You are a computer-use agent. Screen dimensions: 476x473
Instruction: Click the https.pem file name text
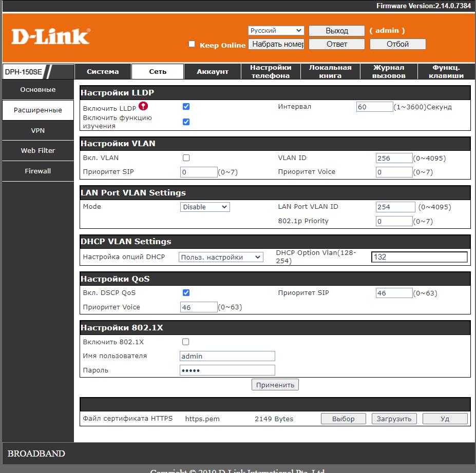(202, 419)
